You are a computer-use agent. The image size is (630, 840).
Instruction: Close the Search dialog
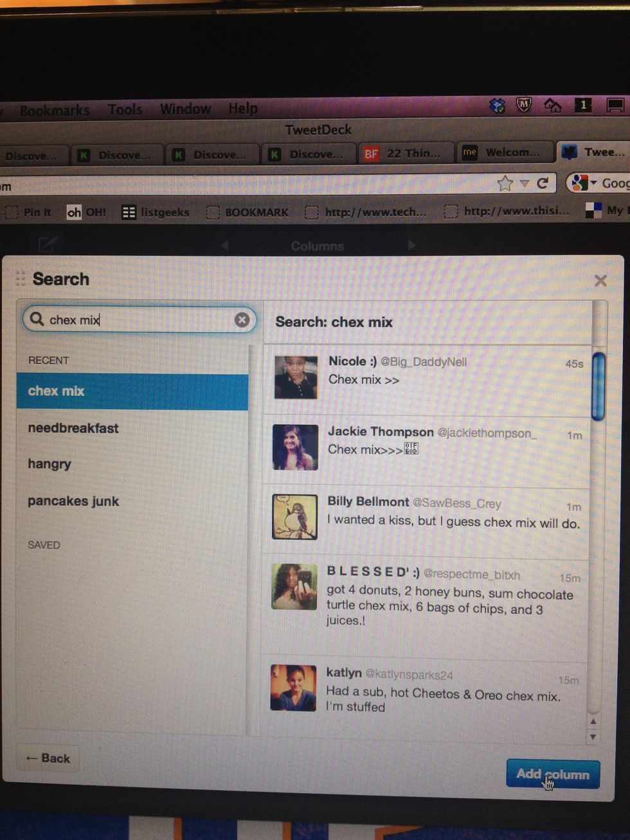point(600,281)
